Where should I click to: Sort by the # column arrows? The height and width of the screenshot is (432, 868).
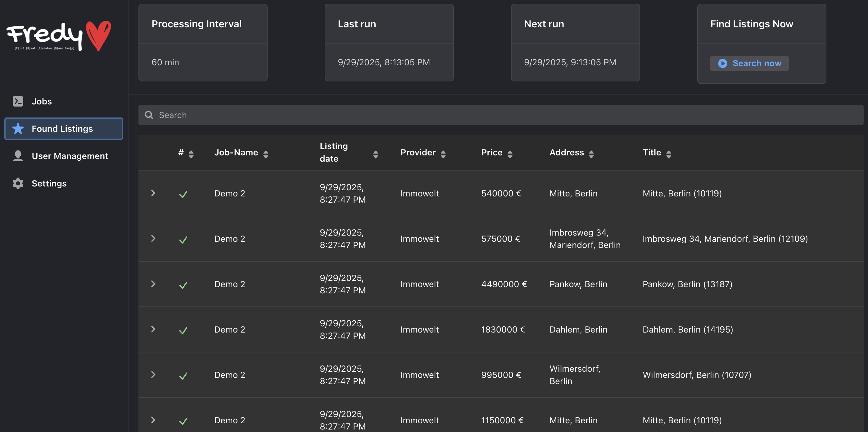[191, 154]
